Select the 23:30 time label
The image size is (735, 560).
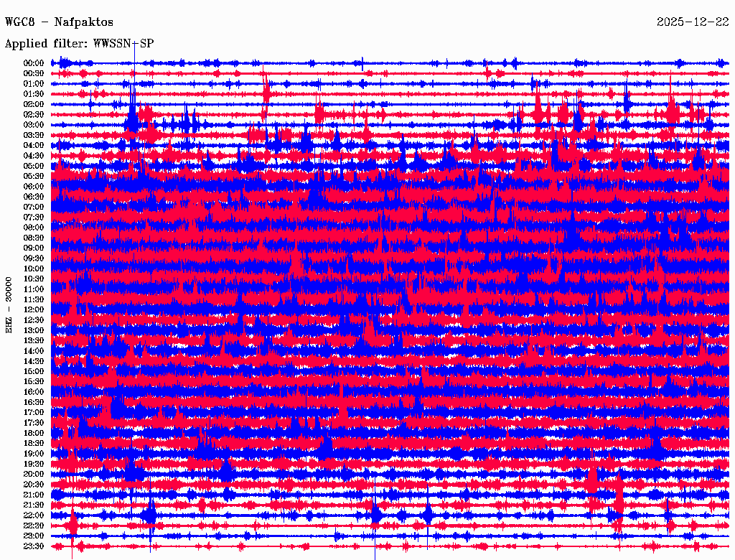tap(34, 546)
